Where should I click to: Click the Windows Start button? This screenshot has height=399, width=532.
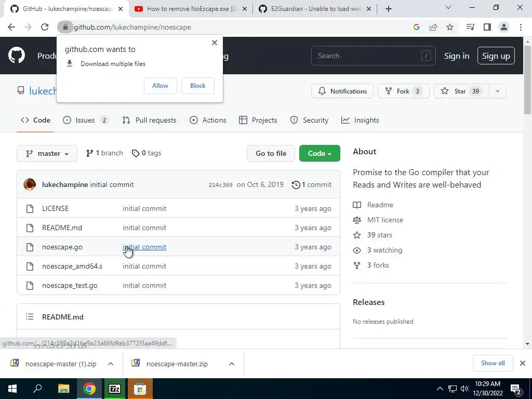pyautogui.click(x=12, y=389)
